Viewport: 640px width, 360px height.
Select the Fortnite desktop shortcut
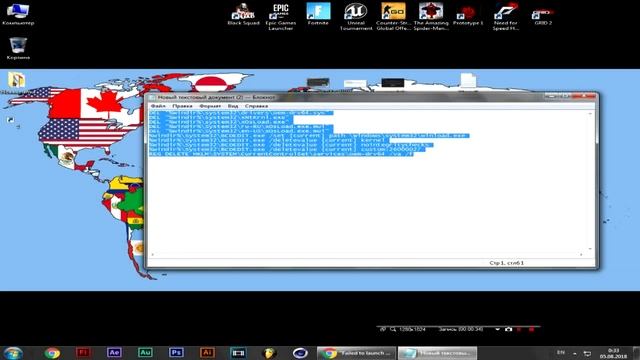click(318, 14)
